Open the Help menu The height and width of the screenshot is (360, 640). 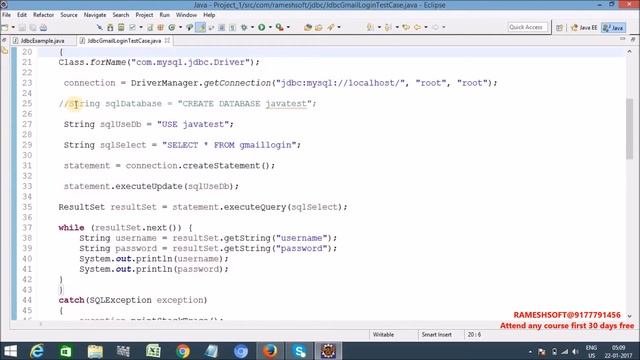click(x=209, y=15)
